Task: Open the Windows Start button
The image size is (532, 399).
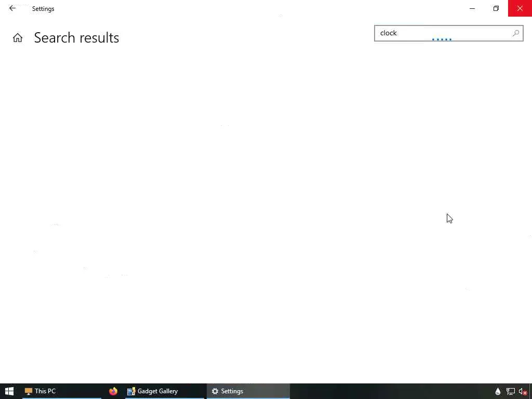Action: coord(9,391)
